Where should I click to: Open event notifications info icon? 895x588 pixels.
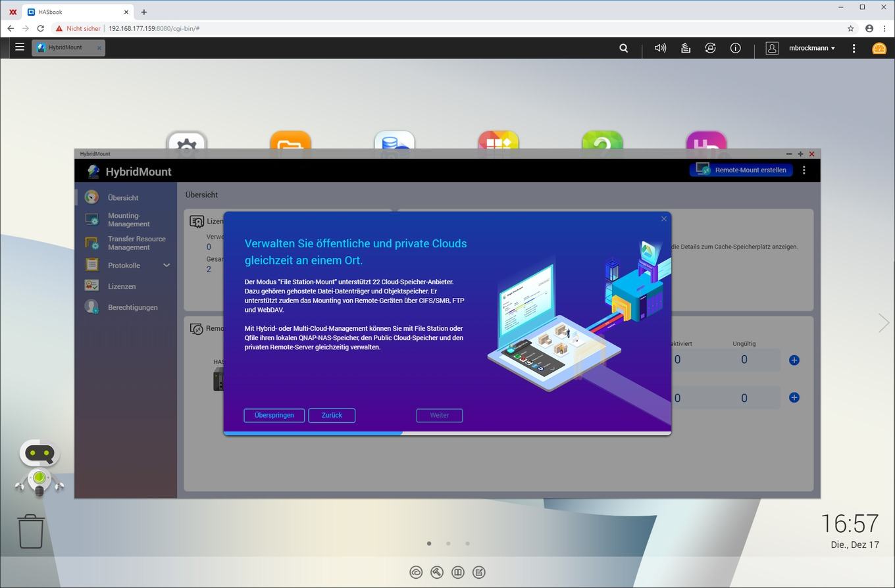point(736,48)
